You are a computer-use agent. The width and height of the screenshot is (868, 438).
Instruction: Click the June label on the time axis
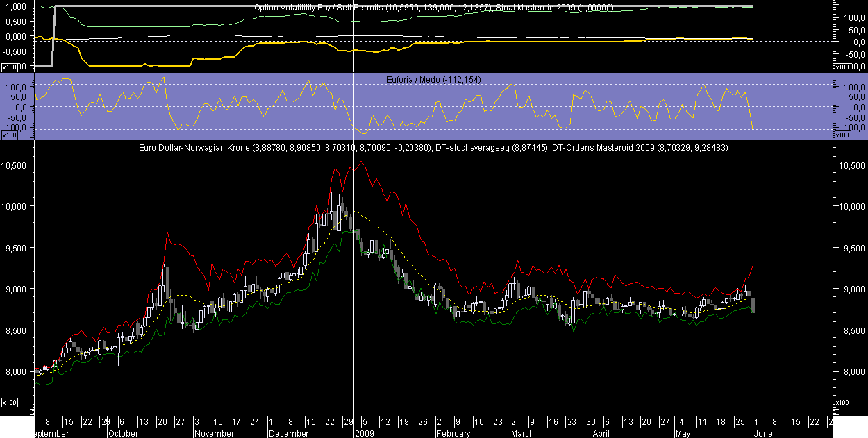coord(763,433)
